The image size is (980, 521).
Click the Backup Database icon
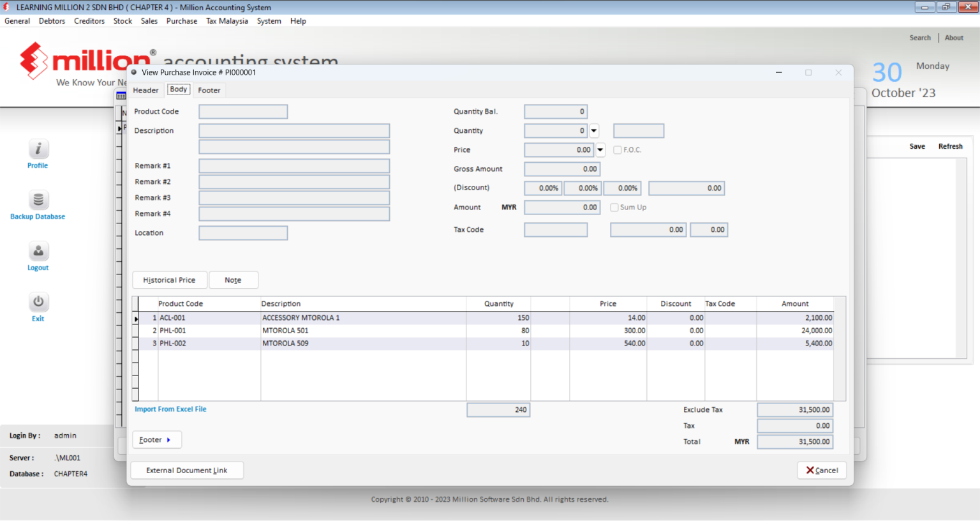(38, 199)
